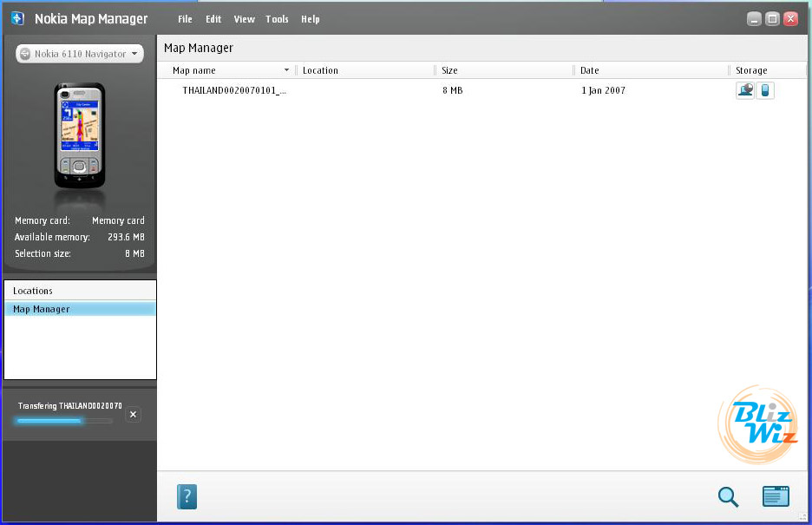812x525 pixels.
Task: Open the View menu
Action: click(x=245, y=19)
